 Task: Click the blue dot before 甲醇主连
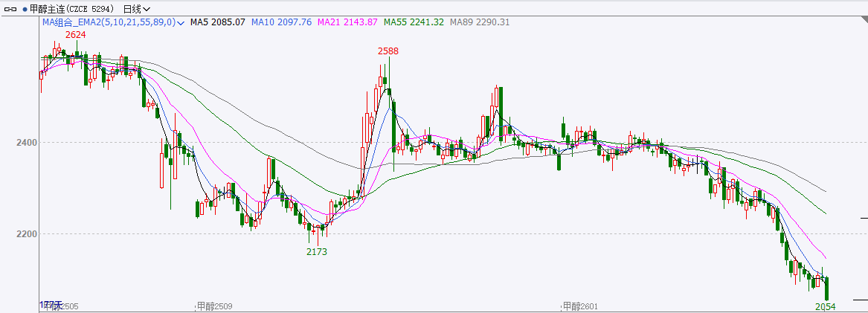pos(24,9)
